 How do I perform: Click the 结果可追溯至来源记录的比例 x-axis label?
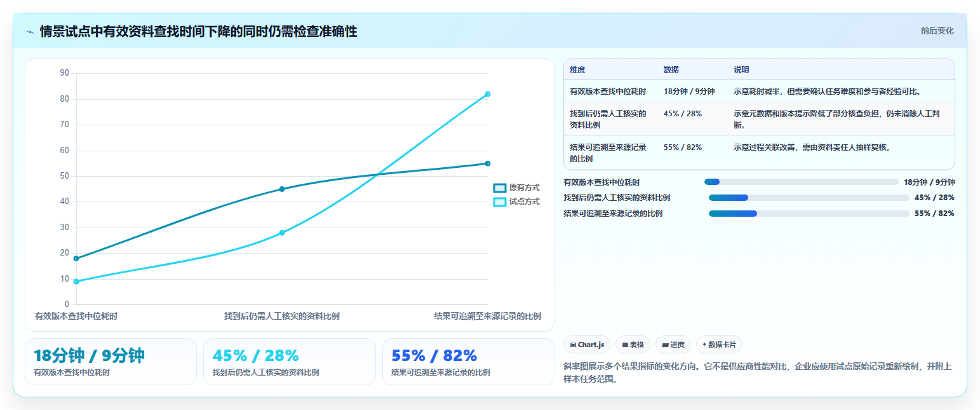point(488,316)
